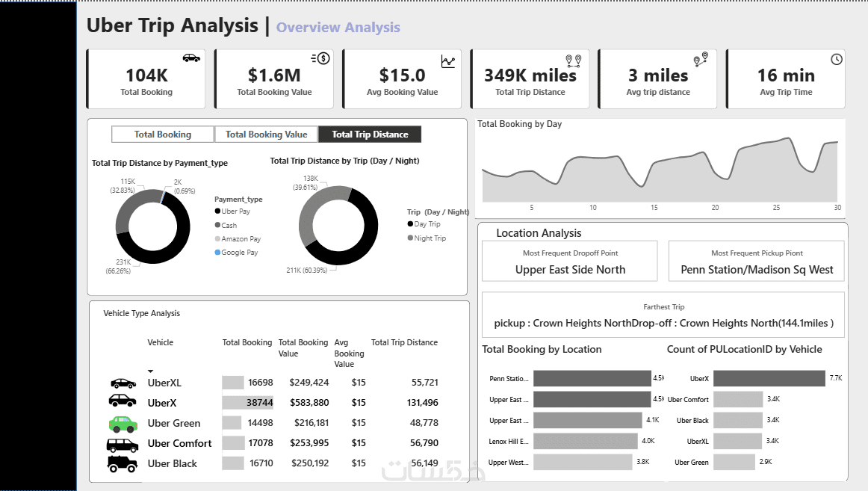Click the Farthest Trip Crown Heights text
Viewport: 868px width, 491px height.
pos(664,324)
